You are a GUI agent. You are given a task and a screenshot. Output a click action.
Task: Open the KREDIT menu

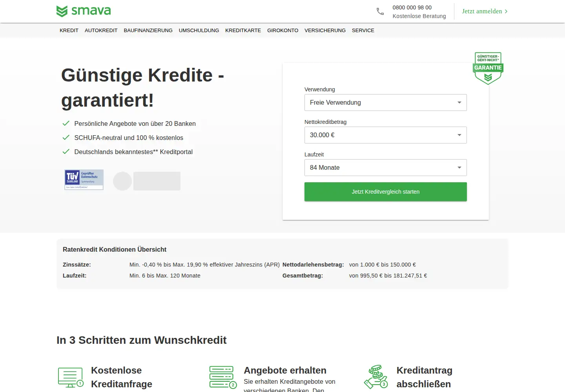69,30
